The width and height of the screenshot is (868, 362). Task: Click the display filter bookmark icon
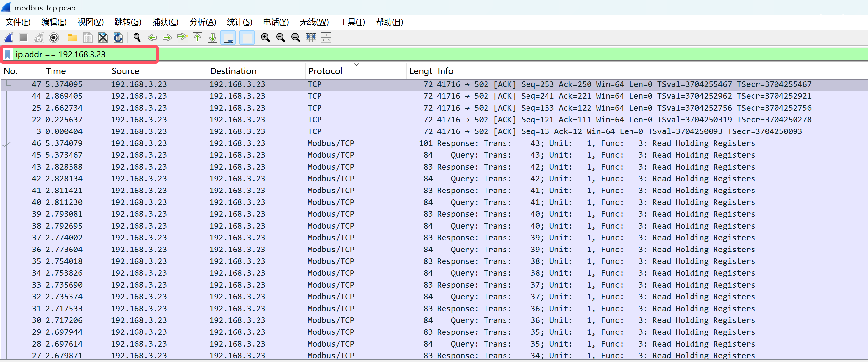coord(8,54)
